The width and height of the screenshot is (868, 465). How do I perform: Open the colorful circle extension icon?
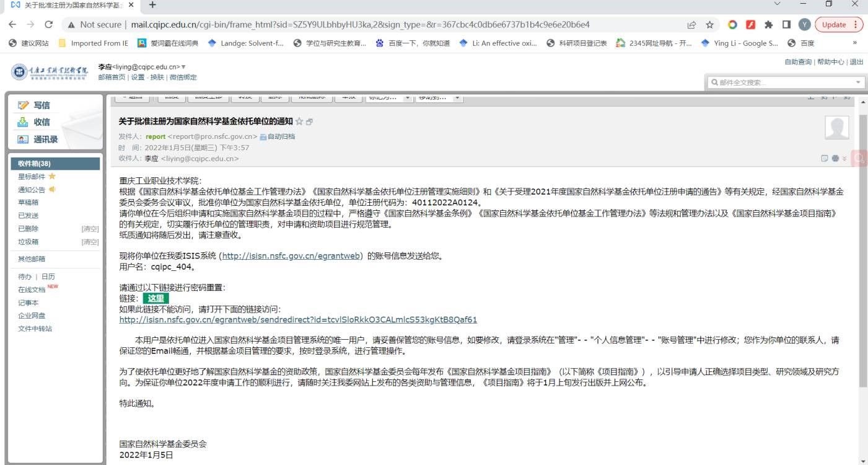732,25
